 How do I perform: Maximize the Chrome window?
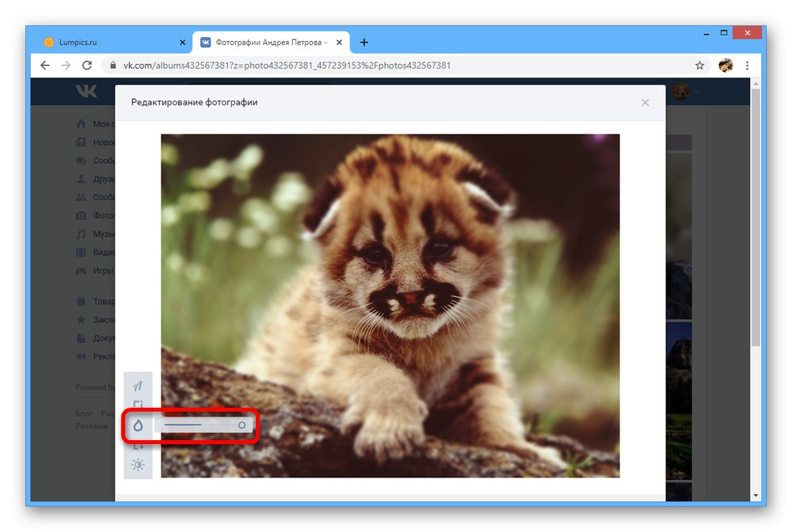[x=724, y=32]
